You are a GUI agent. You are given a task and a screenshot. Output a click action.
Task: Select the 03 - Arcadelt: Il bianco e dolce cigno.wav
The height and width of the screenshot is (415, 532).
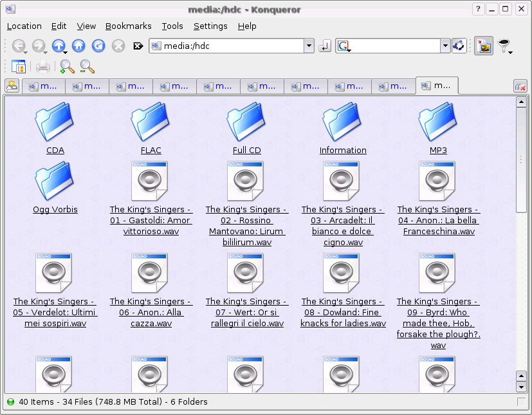click(343, 204)
